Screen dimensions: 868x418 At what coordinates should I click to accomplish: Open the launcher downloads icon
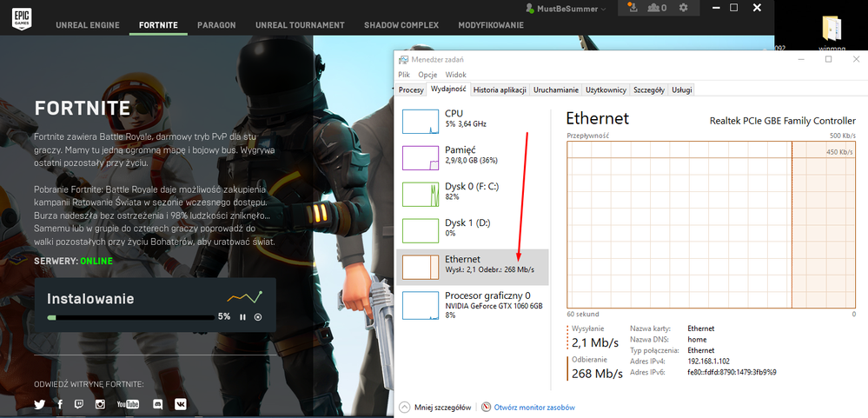coord(630,8)
